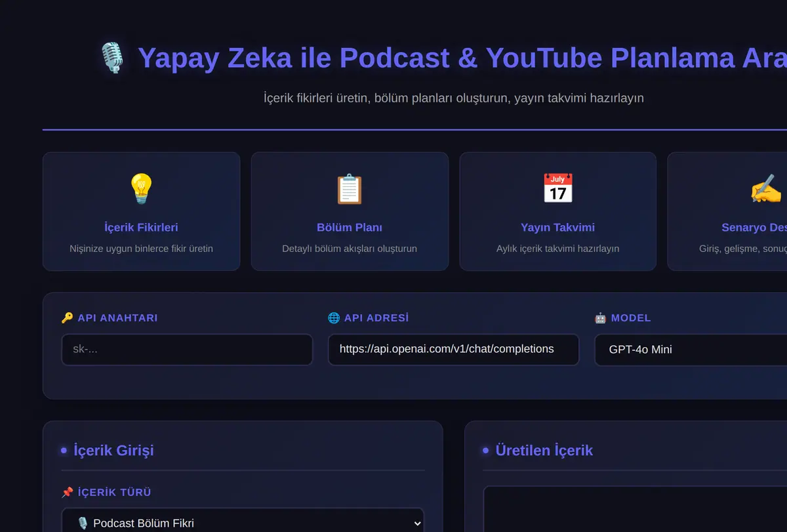
Task: Click the microphone emoji in the page title
Action: (x=112, y=58)
